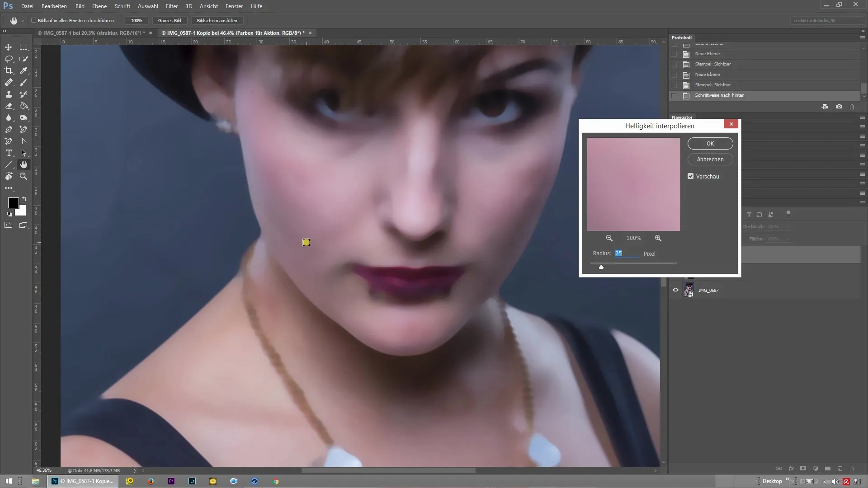Viewport: 868px width, 488px height.
Task: Change screen mode button
Action: coord(24,225)
